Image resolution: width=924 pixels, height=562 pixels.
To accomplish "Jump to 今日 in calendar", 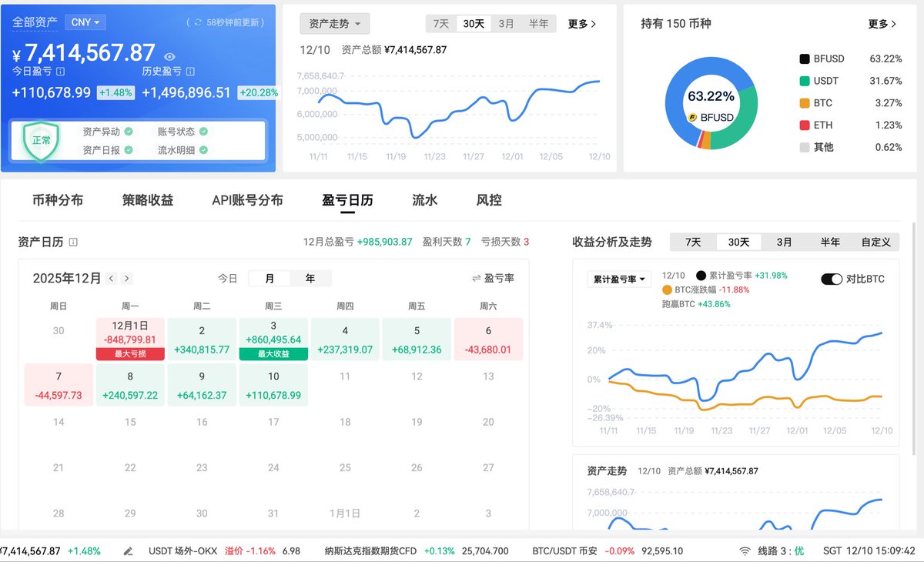I will tap(228, 279).
